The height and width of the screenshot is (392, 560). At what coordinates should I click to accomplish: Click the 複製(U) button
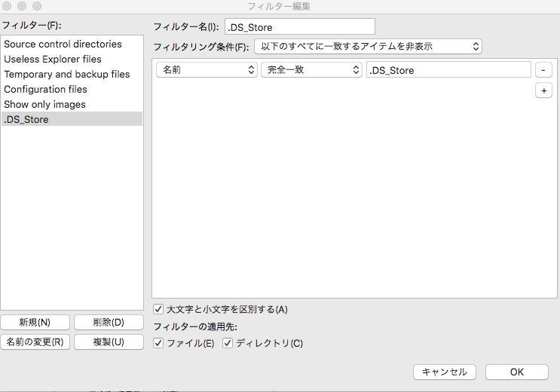[x=109, y=342]
